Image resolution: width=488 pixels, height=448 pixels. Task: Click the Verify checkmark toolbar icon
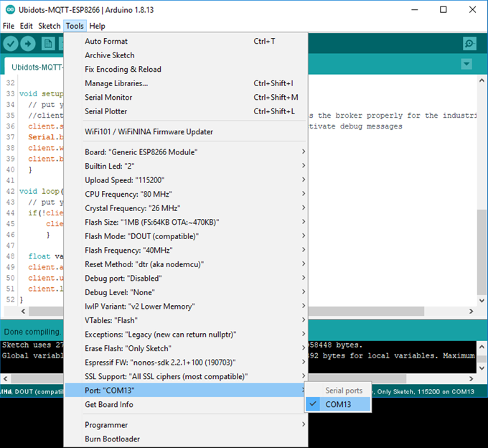point(11,44)
